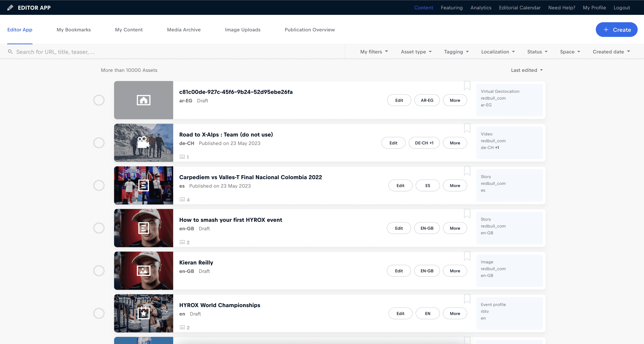This screenshot has width=644, height=344.
Task: Click the search for URL, title field
Action: pyautogui.click(x=175, y=52)
